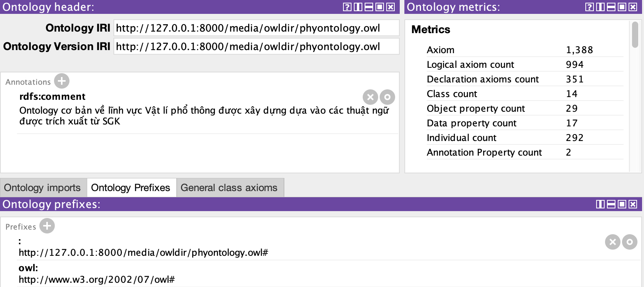Add a new ontology annotation
The height and width of the screenshot is (287, 644).
62,81
